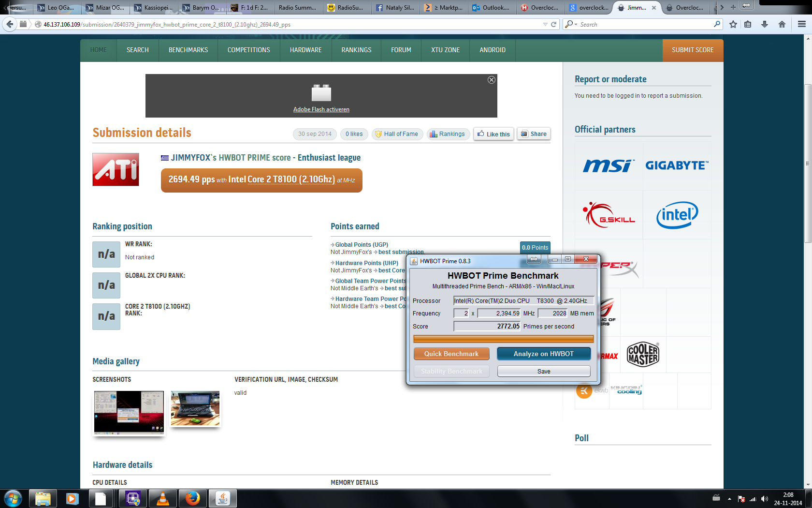Click the Flash plugin block icon

[321, 93]
